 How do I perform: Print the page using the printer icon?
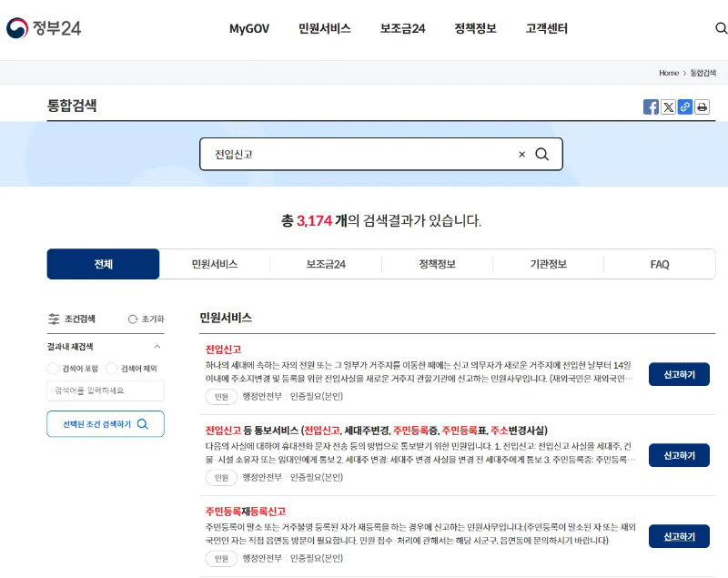click(702, 106)
